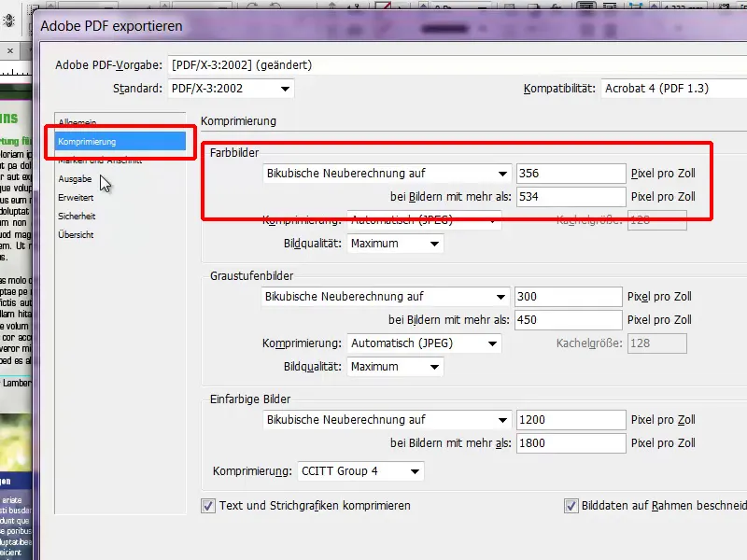Click the Farbbilder threshold field showing 534
The width and height of the screenshot is (747, 560).
571,197
